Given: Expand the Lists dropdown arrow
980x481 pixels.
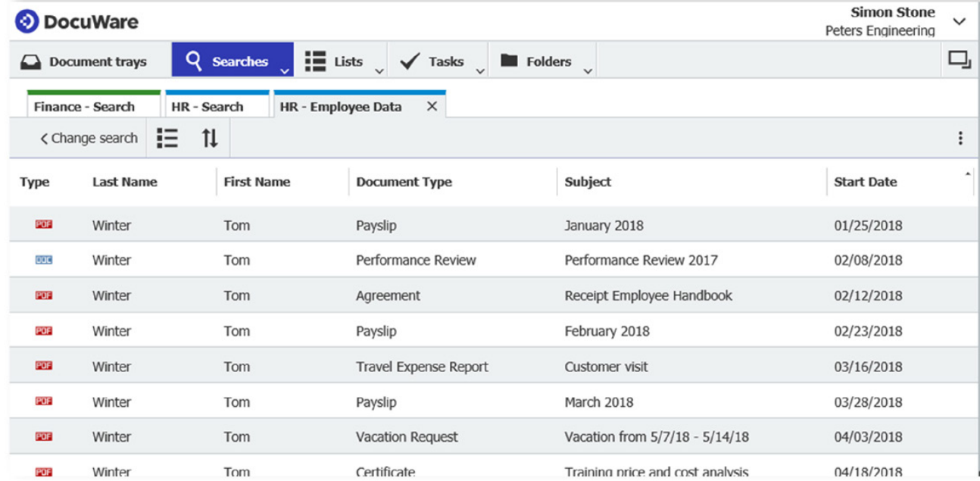Looking at the screenshot, I should point(379,71).
